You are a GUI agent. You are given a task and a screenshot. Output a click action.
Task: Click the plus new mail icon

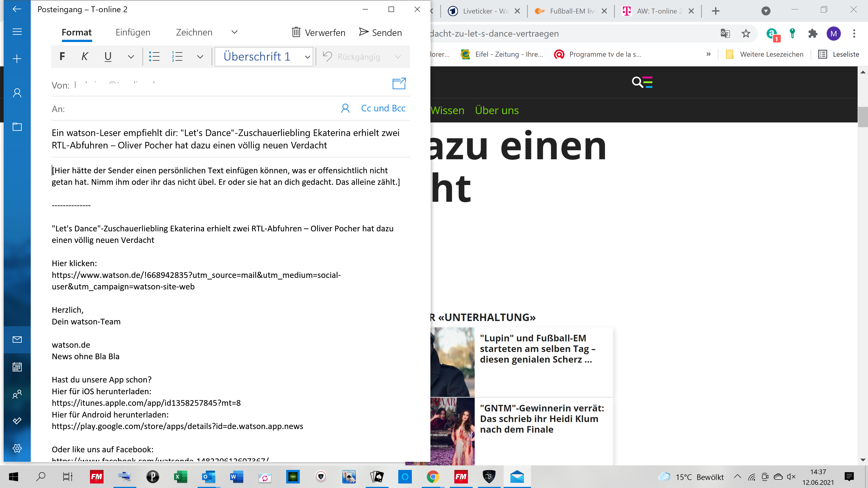pyautogui.click(x=17, y=59)
